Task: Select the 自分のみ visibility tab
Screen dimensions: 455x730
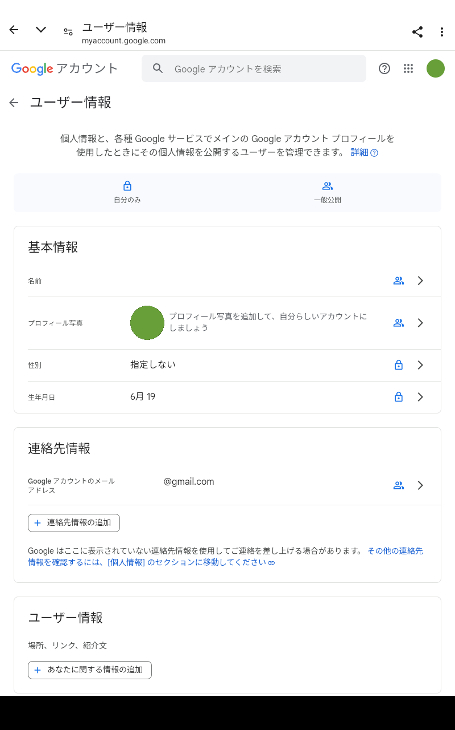Action: click(x=127, y=192)
